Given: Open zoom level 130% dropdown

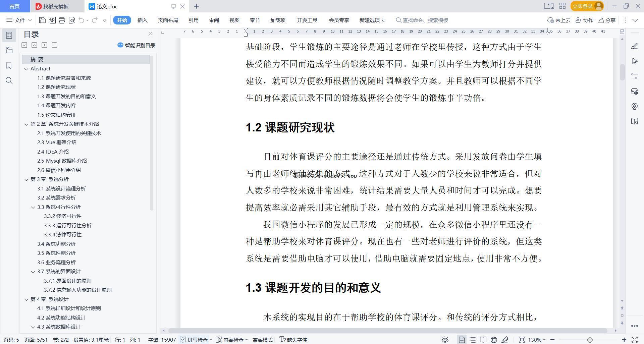Looking at the screenshot, I should [x=537, y=340].
